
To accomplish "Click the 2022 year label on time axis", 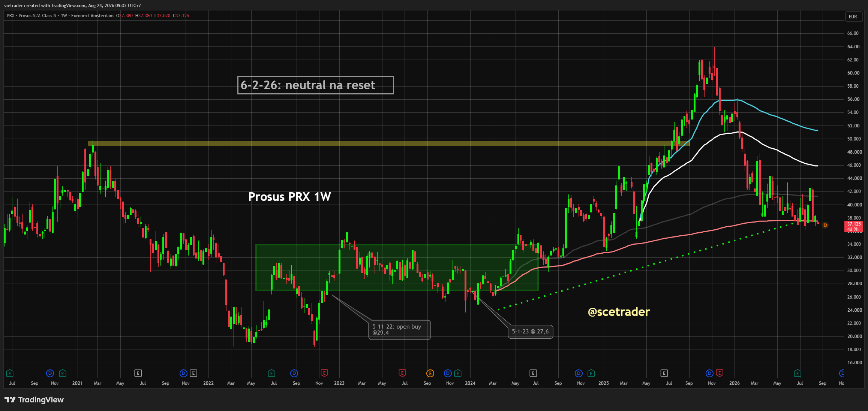I will (208, 383).
